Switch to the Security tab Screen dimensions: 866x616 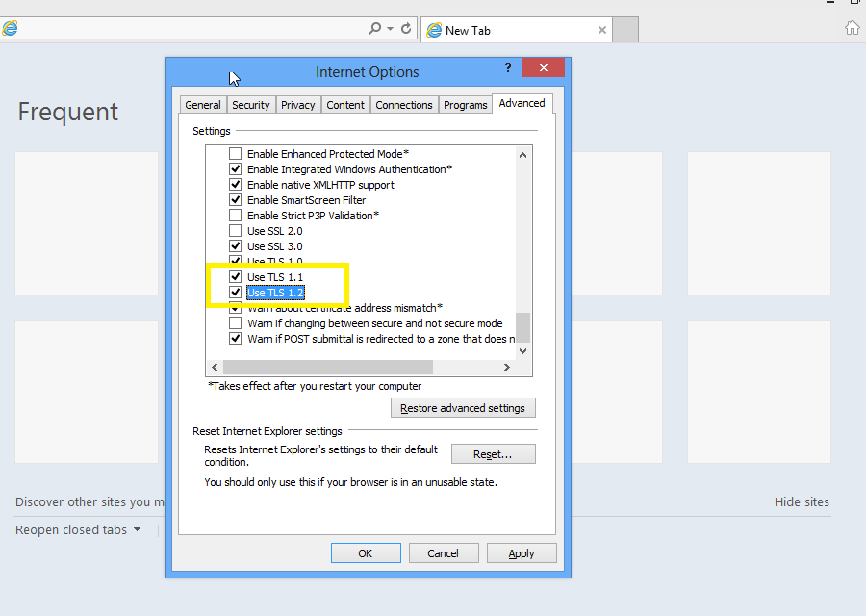coord(251,105)
